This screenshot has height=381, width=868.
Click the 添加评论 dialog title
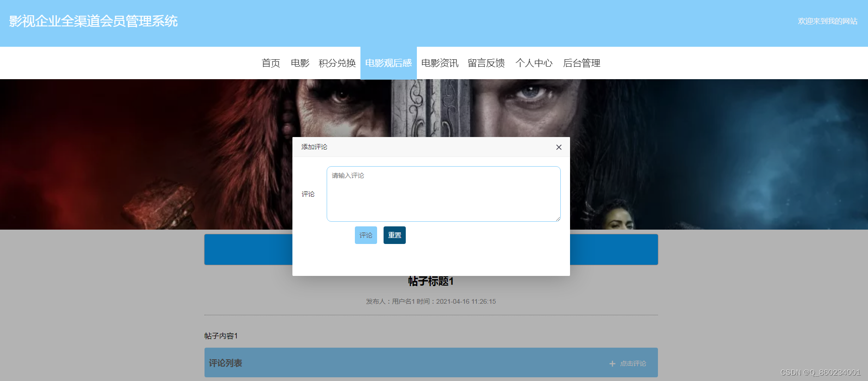314,147
